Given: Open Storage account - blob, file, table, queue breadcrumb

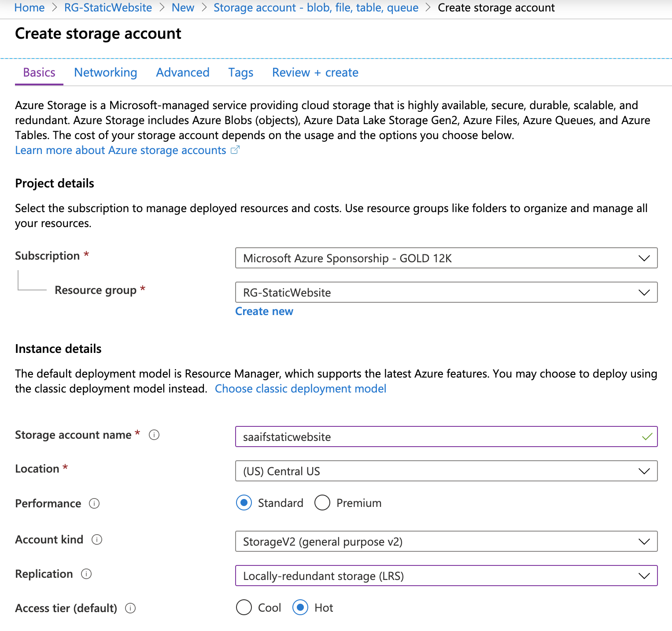Looking at the screenshot, I should tap(316, 7).
